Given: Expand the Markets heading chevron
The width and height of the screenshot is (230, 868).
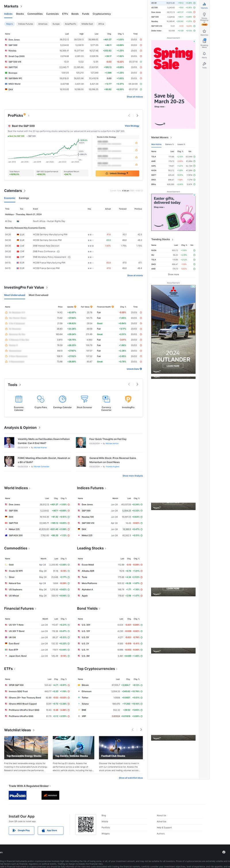Looking at the screenshot, I should [x=21, y=6].
